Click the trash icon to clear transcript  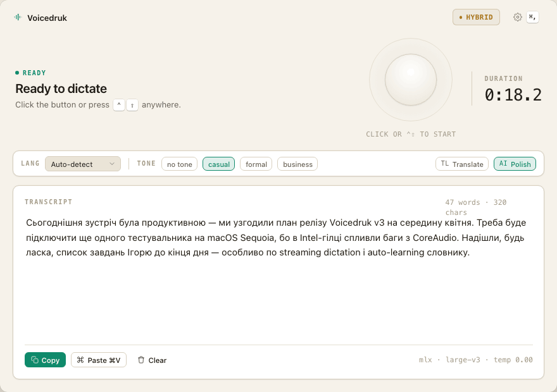pos(141,360)
